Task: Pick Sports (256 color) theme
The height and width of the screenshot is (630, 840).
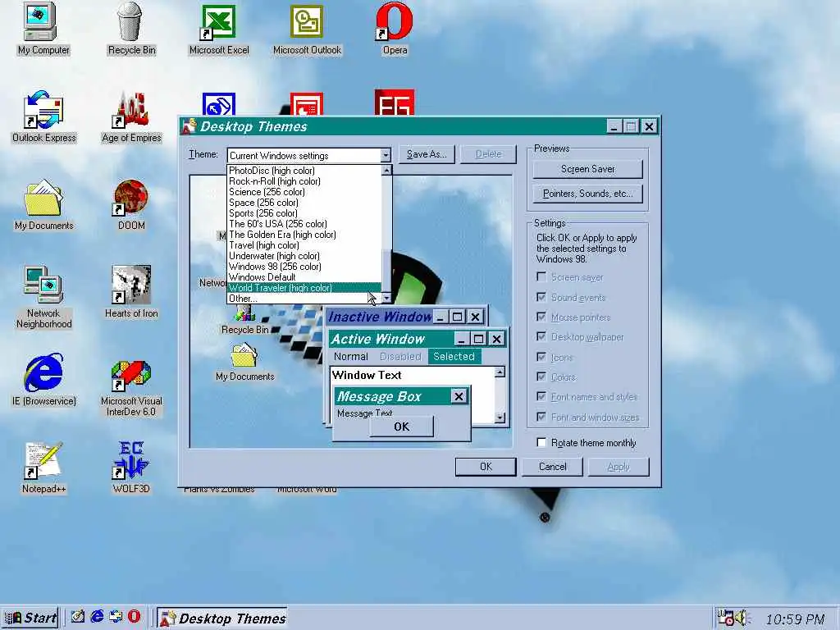Action: pos(304,213)
